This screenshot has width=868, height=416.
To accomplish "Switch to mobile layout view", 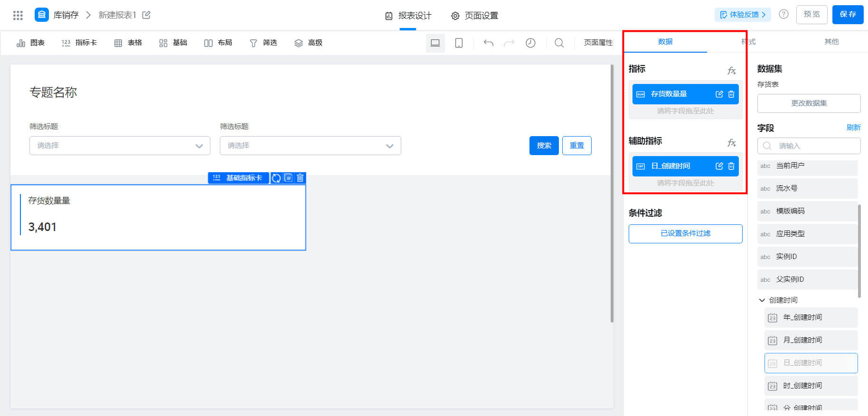I will click(459, 43).
